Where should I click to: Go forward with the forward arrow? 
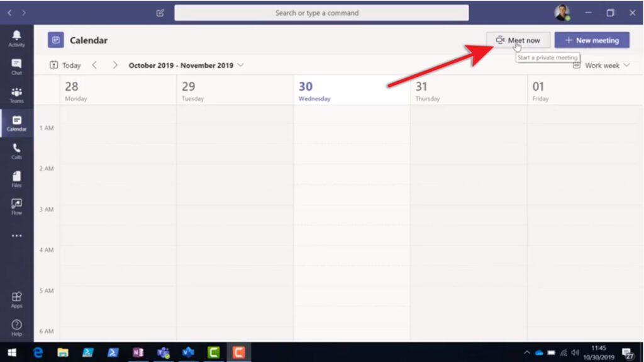click(x=24, y=13)
